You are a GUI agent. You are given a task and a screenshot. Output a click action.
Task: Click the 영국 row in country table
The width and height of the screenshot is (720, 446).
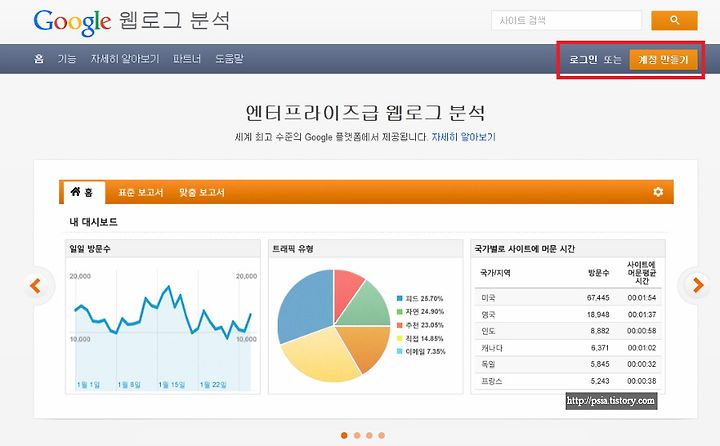tap(568, 315)
